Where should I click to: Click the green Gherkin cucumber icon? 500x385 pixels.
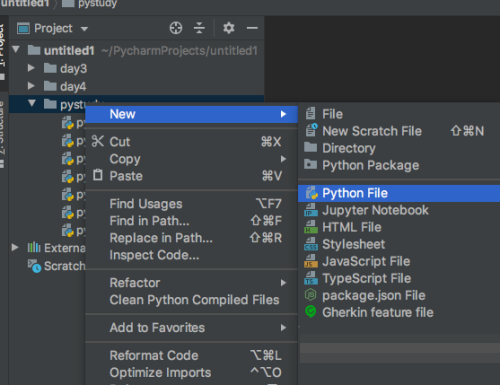pyautogui.click(x=311, y=311)
